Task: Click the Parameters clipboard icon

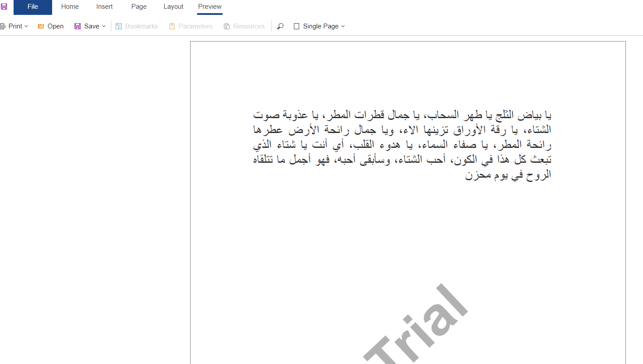Action: tap(172, 26)
